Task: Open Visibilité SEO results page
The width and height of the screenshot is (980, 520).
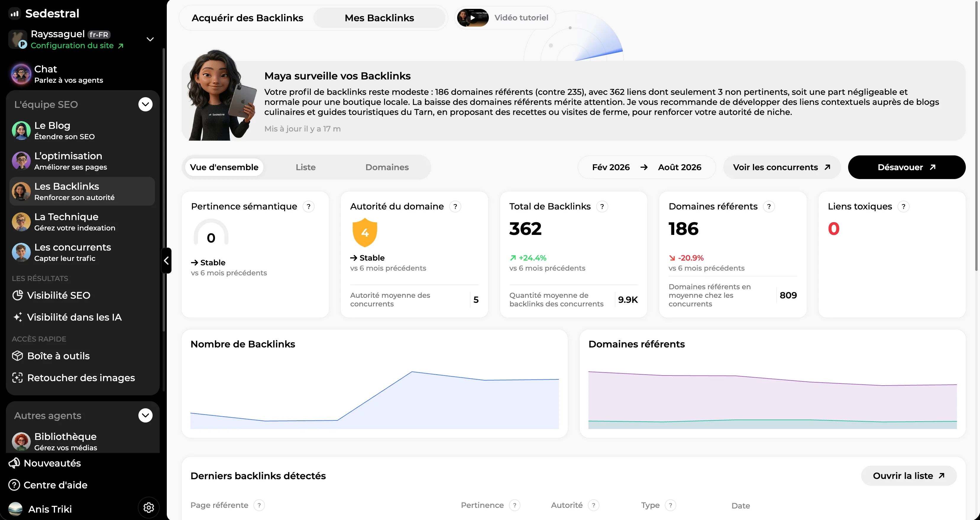Action: click(x=58, y=295)
